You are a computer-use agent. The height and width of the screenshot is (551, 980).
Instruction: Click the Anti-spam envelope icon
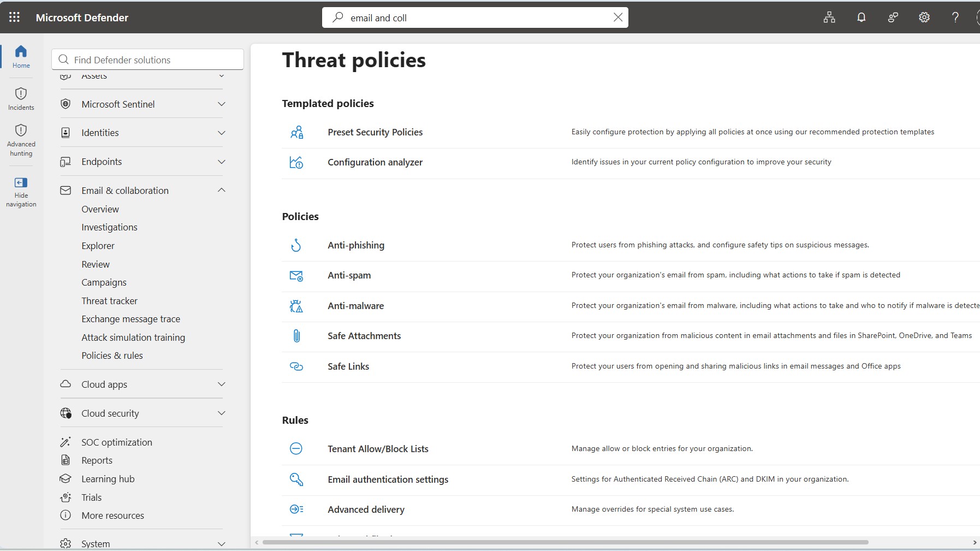[296, 276]
